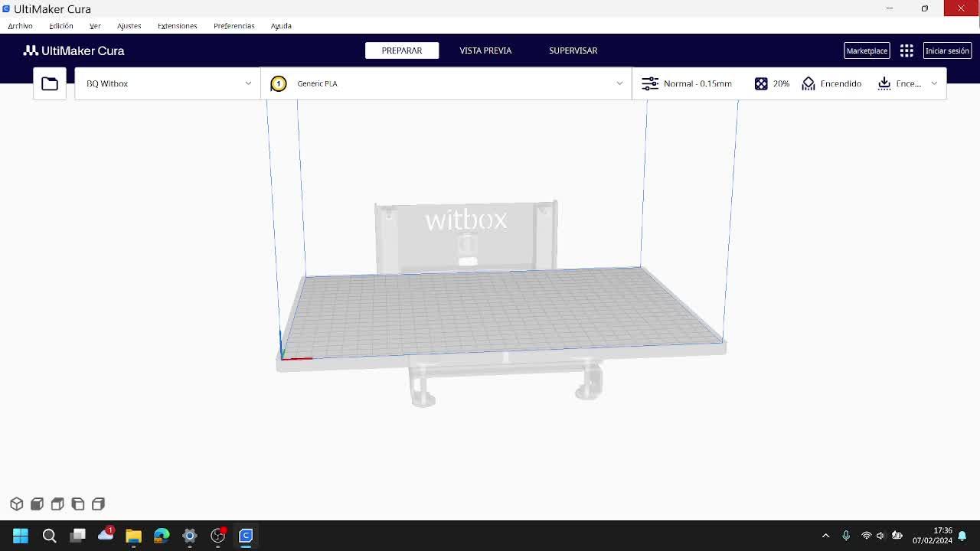Open the Extensiones menu
980x551 pixels.
pyautogui.click(x=178, y=26)
